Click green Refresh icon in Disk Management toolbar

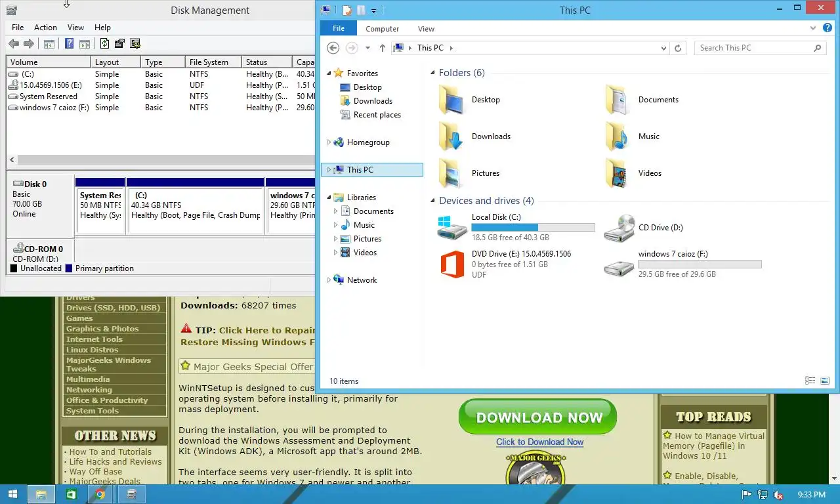(104, 44)
